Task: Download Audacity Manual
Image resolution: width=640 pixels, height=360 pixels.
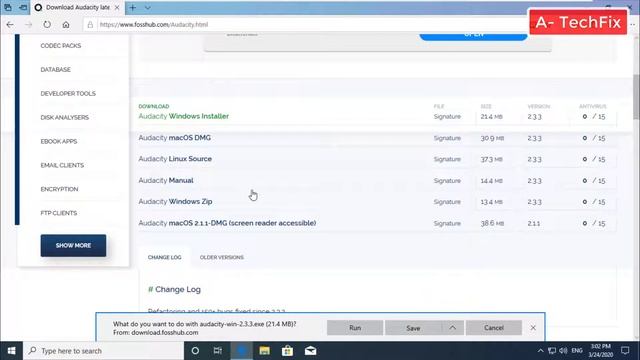Action: point(166,180)
